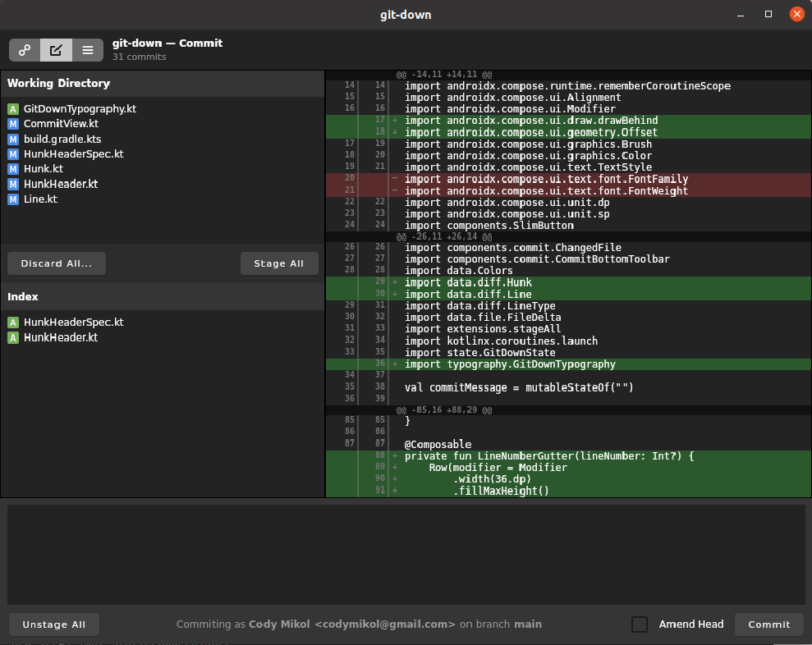
Task: Click the Unstage All button
Action: (x=54, y=624)
